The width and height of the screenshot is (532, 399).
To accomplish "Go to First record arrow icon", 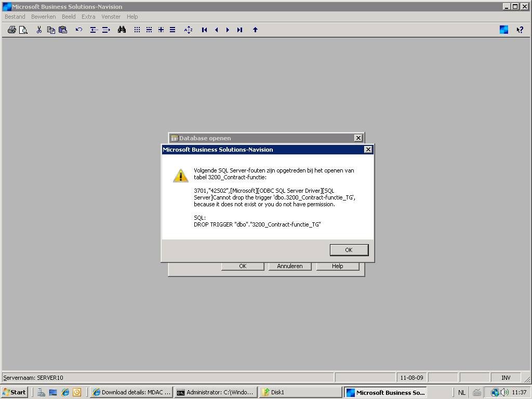I will (x=204, y=30).
